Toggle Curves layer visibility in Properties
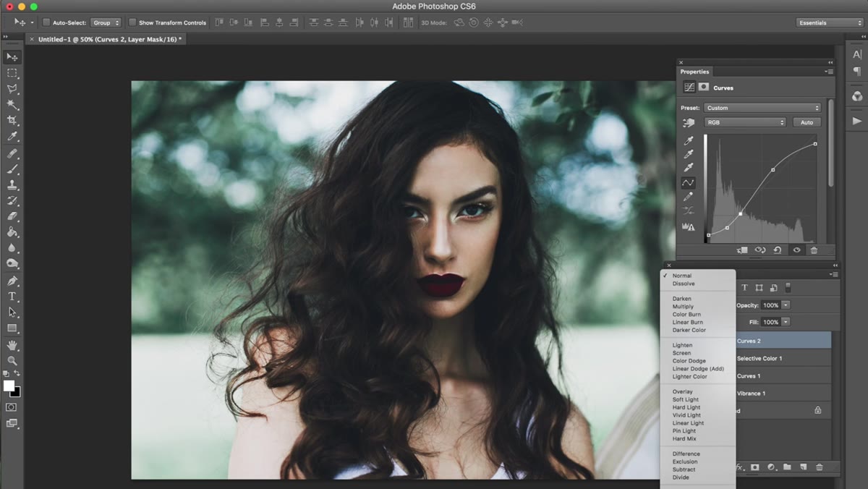This screenshot has width=868, height=489. tap(796, 250)
